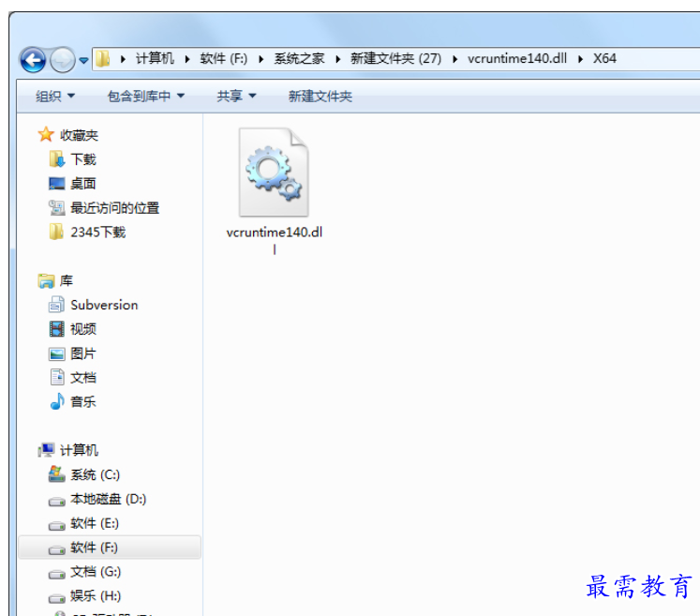Click the 新建文件夹 toolbar button

pos(320,96)
